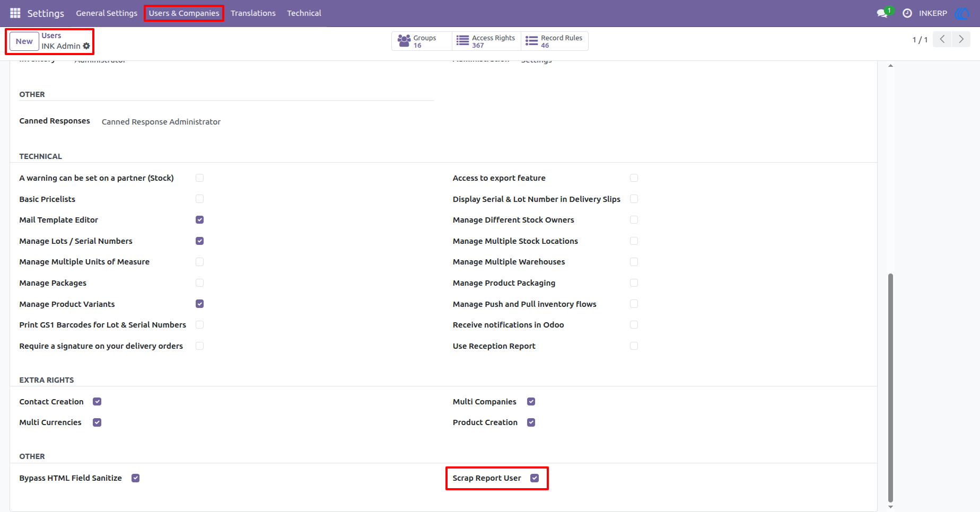Open the activities clock icon
Viewport: 980px width, 512px height.
click(907, 13)
